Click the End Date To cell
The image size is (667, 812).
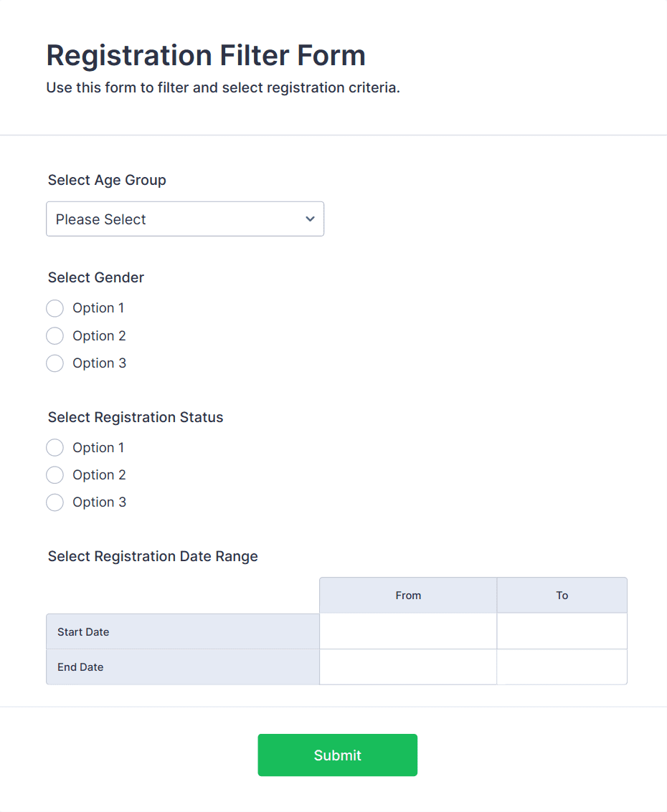point(562,667)
